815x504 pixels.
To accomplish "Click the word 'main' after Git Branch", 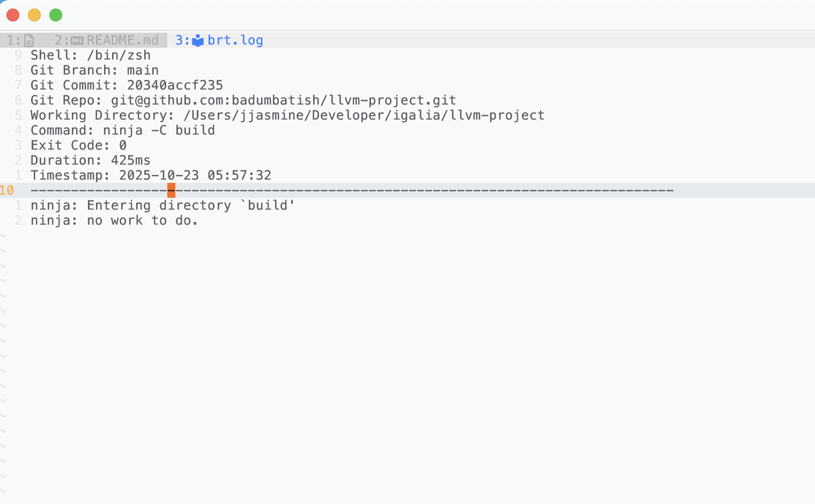I will [x=143, y=70].
